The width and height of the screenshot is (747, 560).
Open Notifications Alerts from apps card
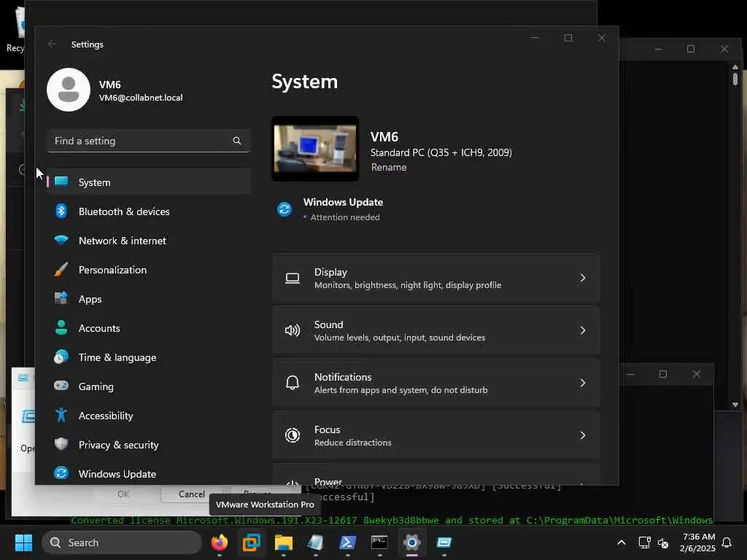(436, 383)
